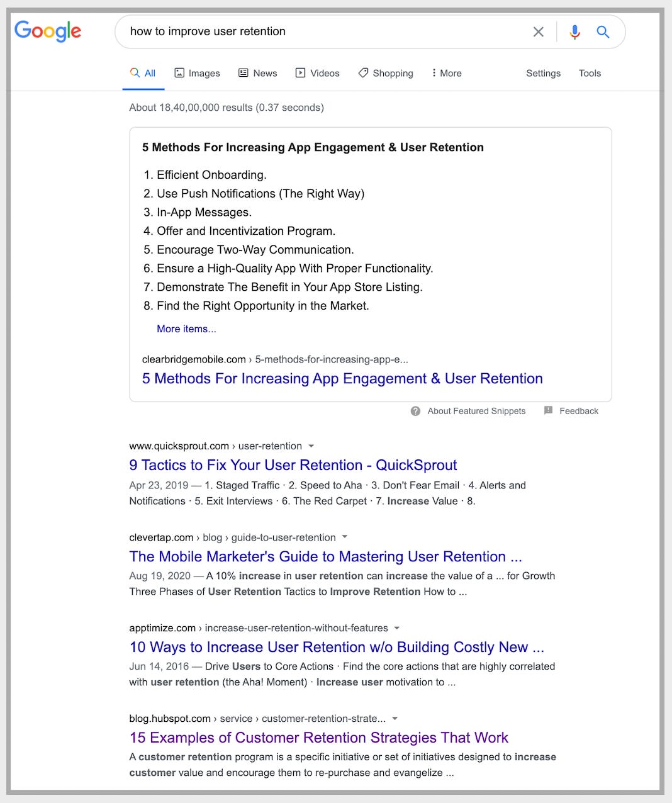Screen dimensions: 672x803
Task: Click the 'Efficient Onboarding.' list item
Action: [211, 175]
